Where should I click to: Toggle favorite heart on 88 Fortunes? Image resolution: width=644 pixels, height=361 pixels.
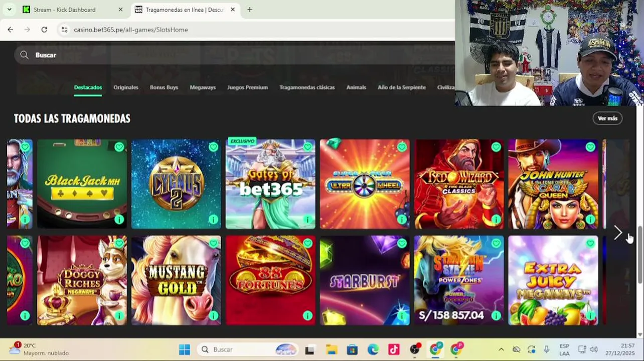307,243
